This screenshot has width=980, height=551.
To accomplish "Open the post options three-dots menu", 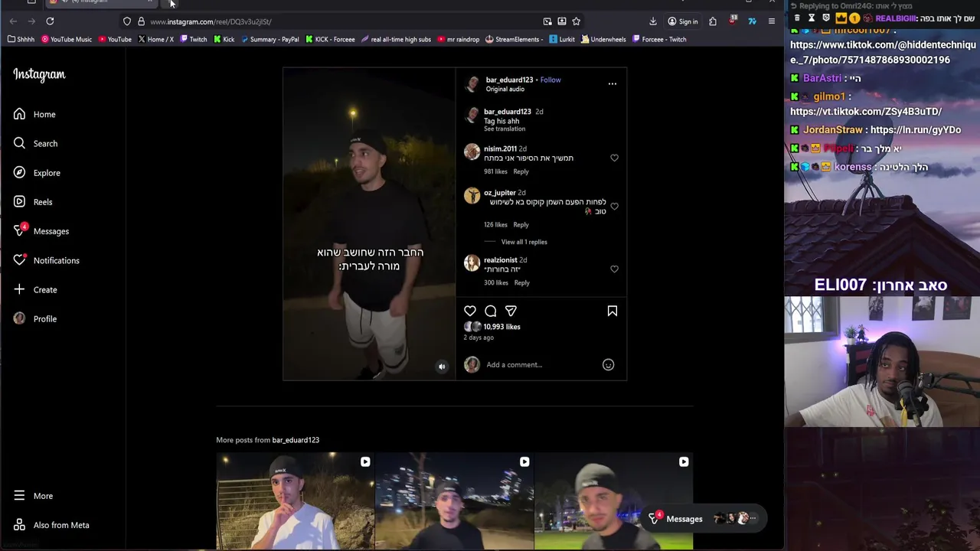I will [612, 84].
